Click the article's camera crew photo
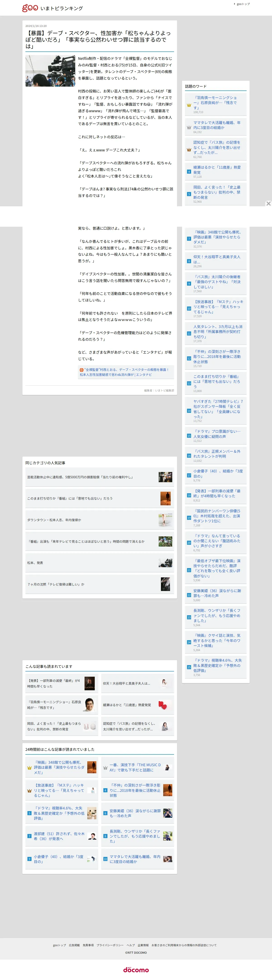272x980 pixels. click(50, 71)
